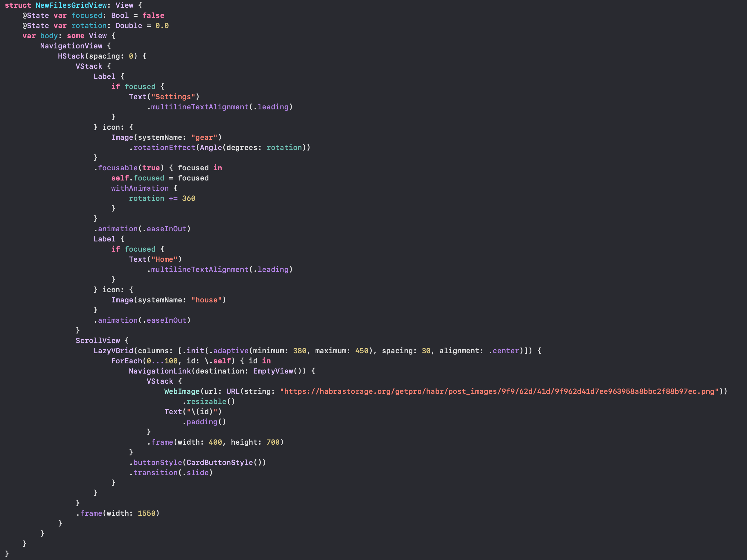Click the self.focused assignment line
Viewport: 747px width, 560px height.
(160, 178)
